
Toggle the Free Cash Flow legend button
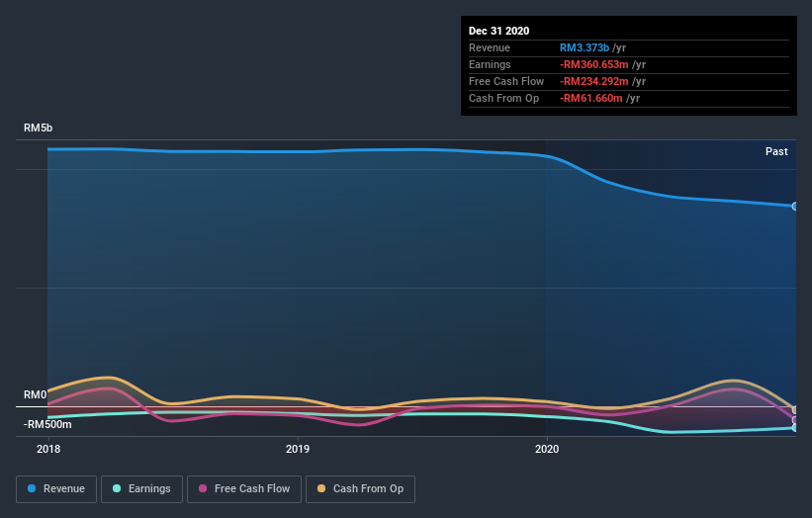(244, 489)
